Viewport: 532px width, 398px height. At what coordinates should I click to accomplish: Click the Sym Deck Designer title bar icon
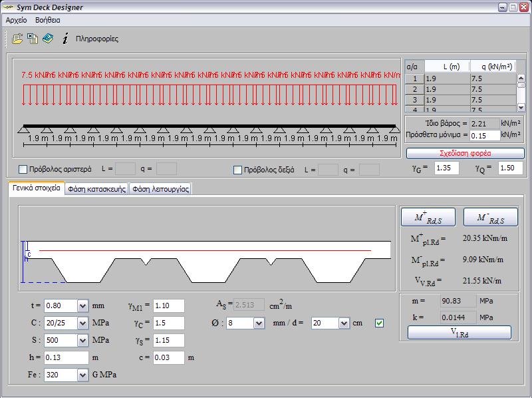[8, 7]
